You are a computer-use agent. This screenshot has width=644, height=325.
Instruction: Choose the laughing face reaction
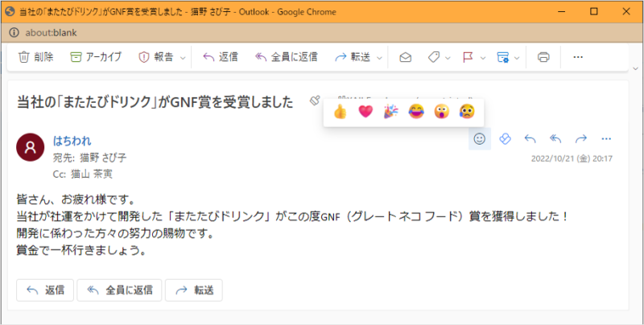(415, 112)
